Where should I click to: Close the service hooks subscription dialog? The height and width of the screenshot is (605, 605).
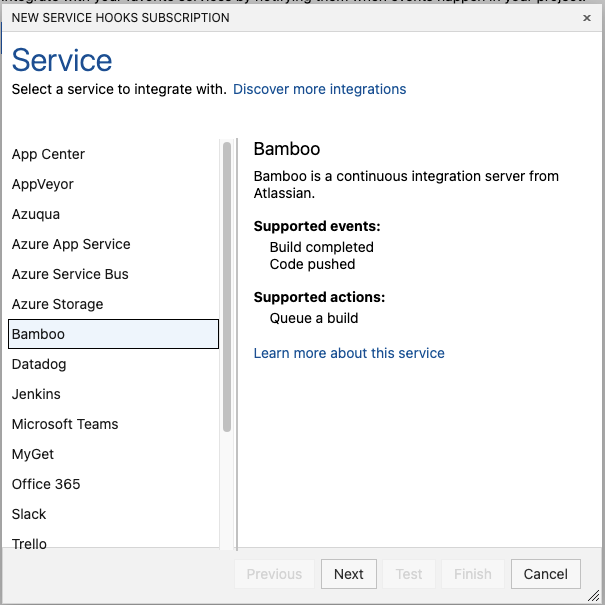tap(586, 18)
